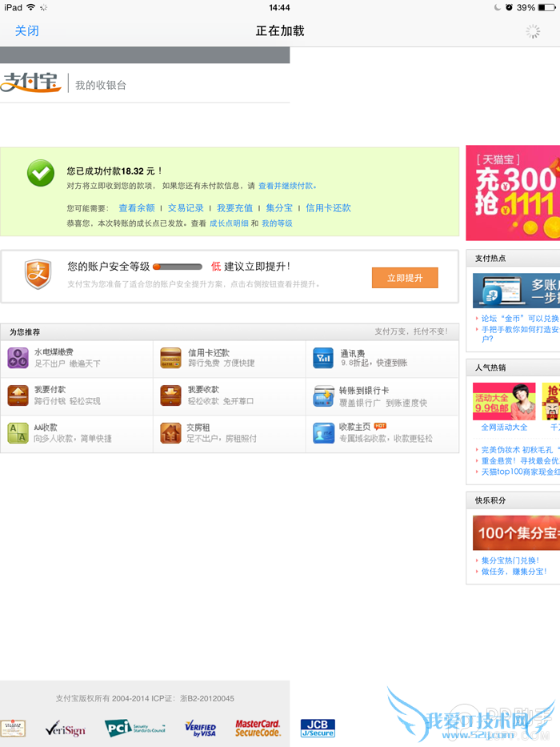560x747 pixels.
Task: Tap the loading spinner at top right
Action: click(533, 31)
